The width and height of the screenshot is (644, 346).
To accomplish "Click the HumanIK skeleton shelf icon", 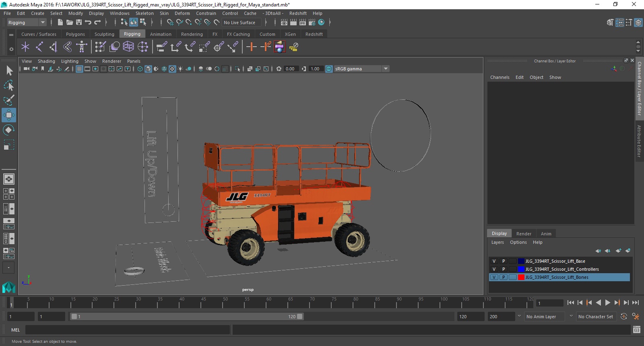I will click(x=82, y=47).
